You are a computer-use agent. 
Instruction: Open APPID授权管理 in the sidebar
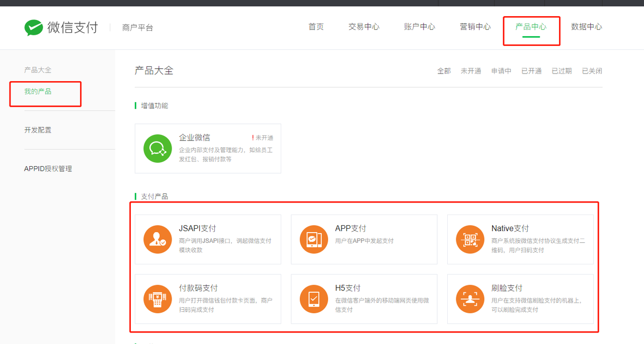[48, 169]
